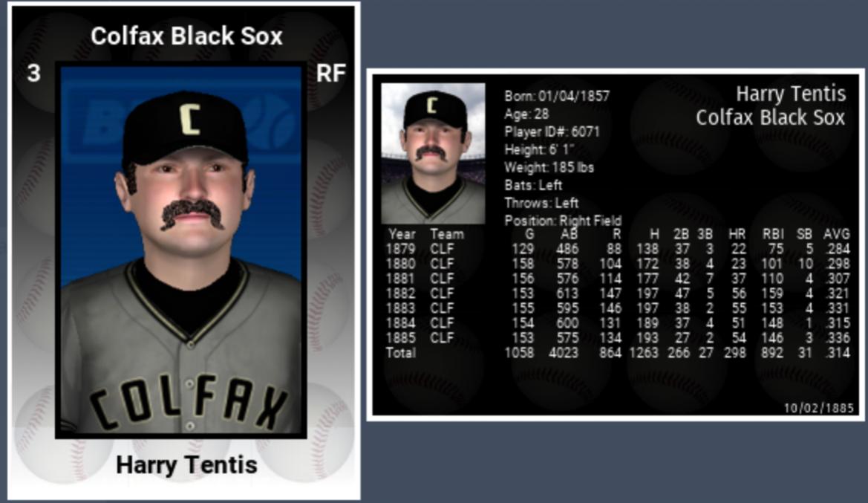Click the HR column header
868x503 pixels.
737,234
